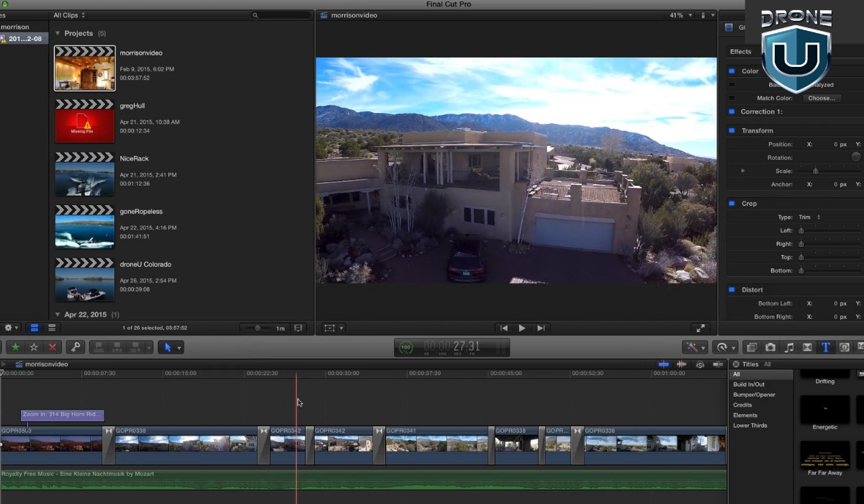Open the Keyword Editor key icon
This screenshot has height=504, width=864.
coord(75,347)
